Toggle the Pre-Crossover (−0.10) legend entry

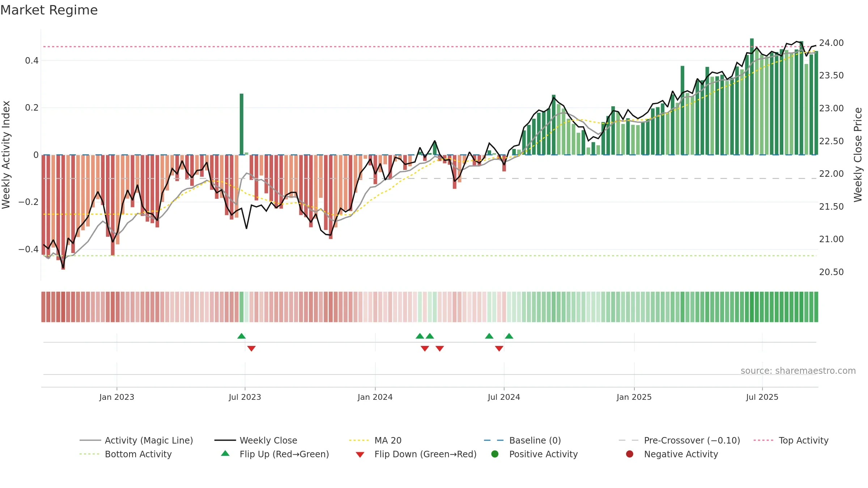pyautogui.click(x=679, y=440)
